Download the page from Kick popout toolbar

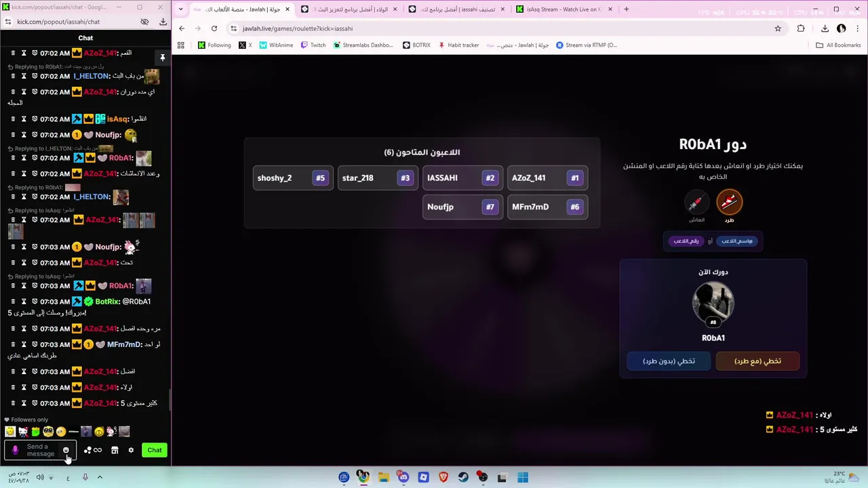click(x=163, y=22)
